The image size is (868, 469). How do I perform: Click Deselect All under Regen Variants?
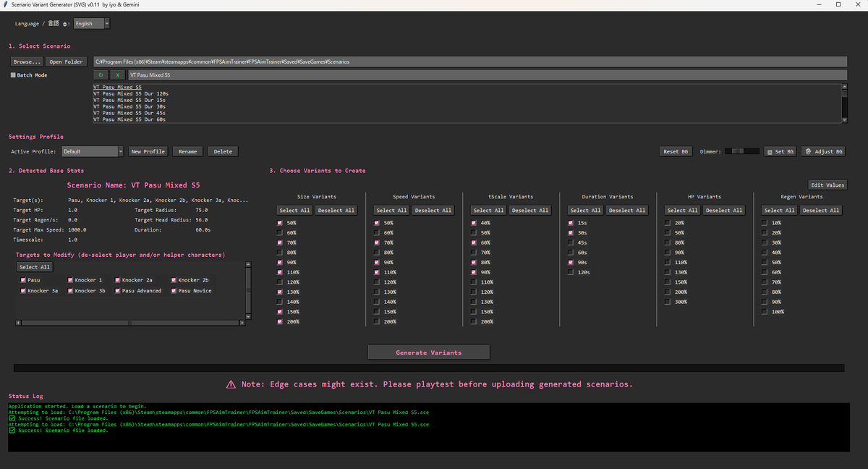(x=820, y=210)
